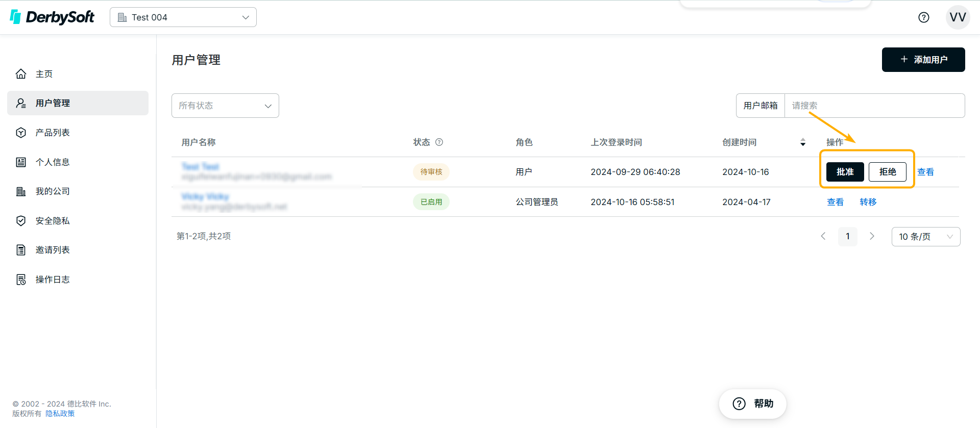The height and width of the screenshot is (428, 980).
Task: Click the 用户管理 page heading
Action: 196,60
